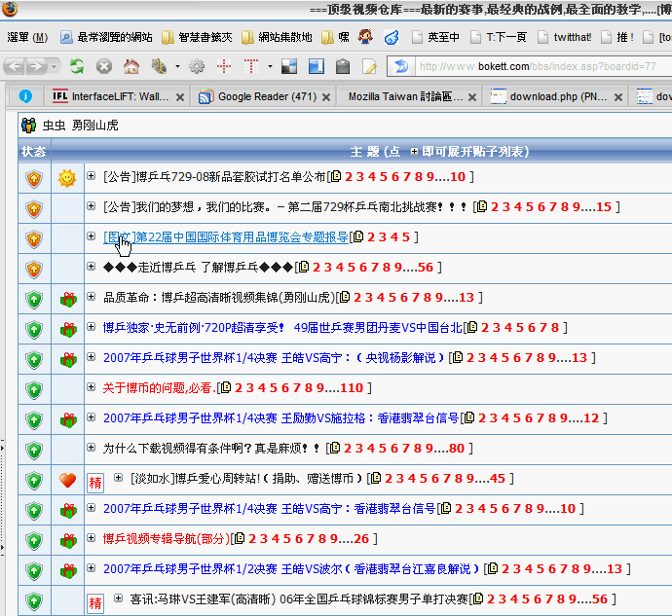Click the gear settings toolbar icon
The image size is (672, 616).
pos(197,67)
